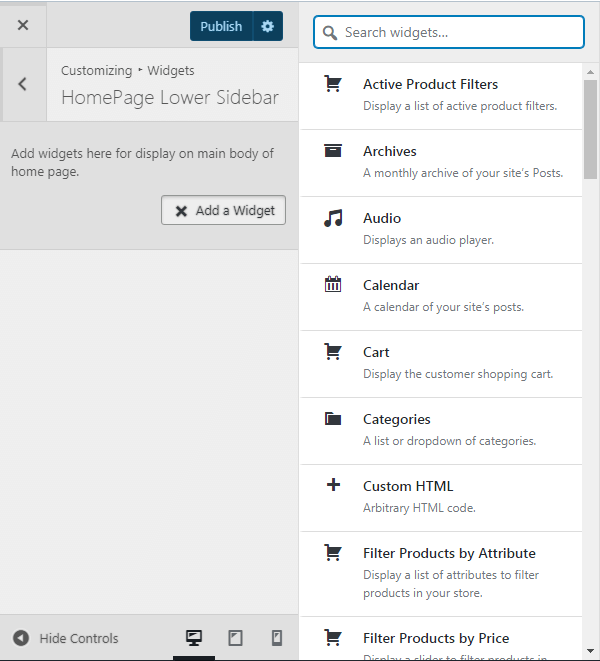Go back to Widgets panel with chevron
600x661 pixels.
click(23, 84)
